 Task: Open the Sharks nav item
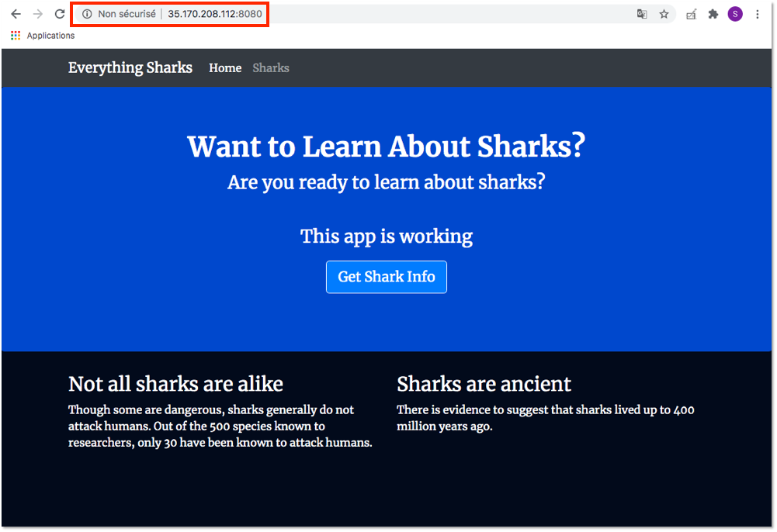click(x=271, y=67)
